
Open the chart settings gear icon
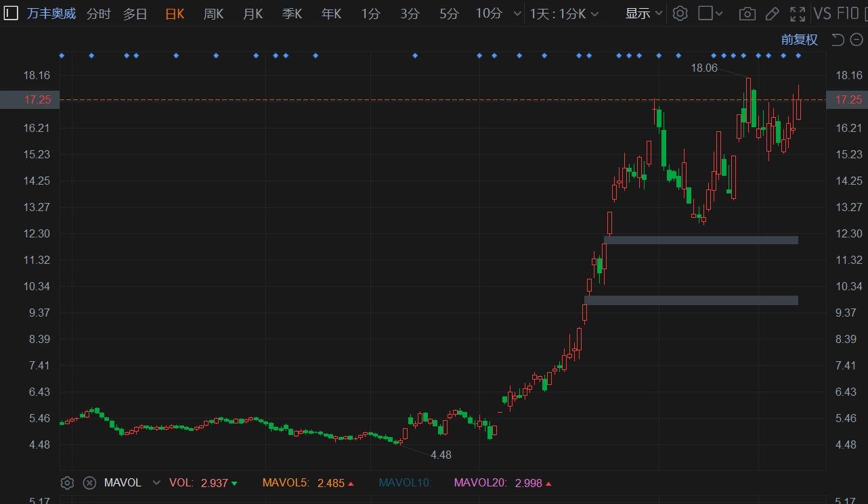(x=680, y=14)
